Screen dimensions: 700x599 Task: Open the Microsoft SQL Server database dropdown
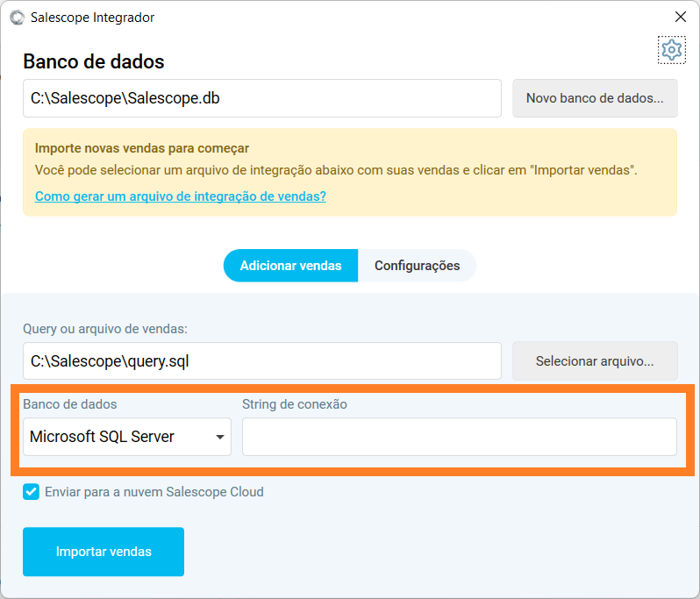127,437
